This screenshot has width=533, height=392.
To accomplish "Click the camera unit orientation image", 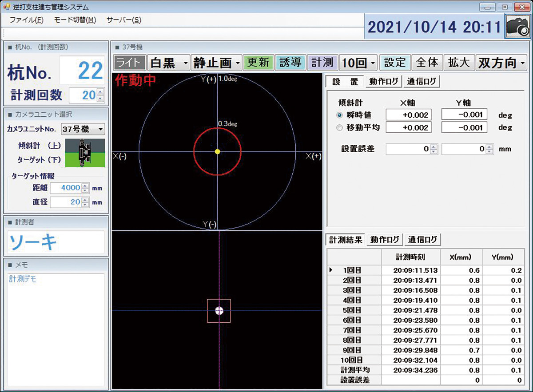I will click(x=85, y=153).
